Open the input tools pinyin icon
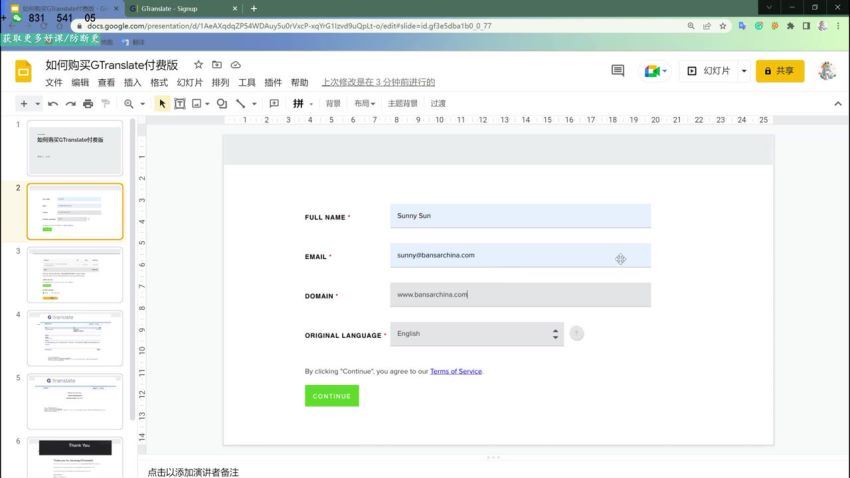 298,104
